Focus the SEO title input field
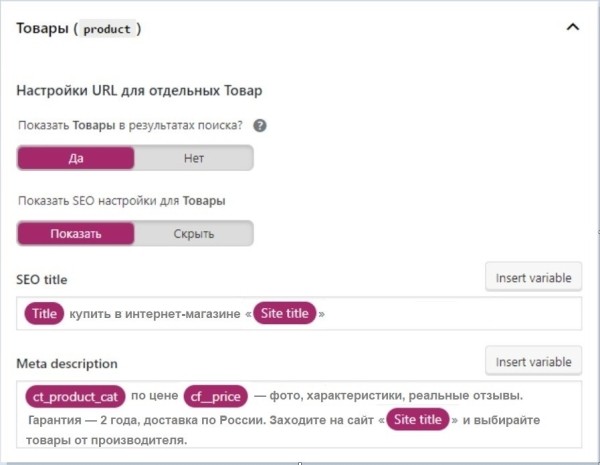600x465 pixels. coord(450,313)
